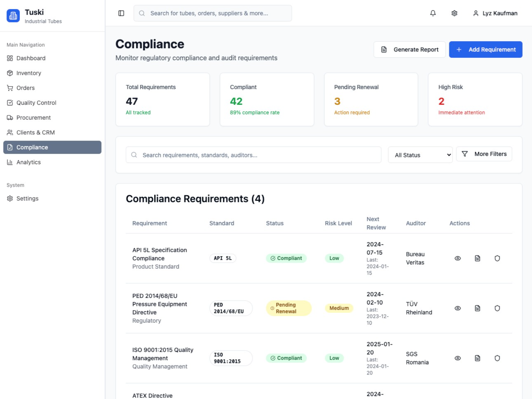Image resolution: width=532 pixels, height=399 pixels.
Task: Click the Next Review column header
Action: click(376, 223)
